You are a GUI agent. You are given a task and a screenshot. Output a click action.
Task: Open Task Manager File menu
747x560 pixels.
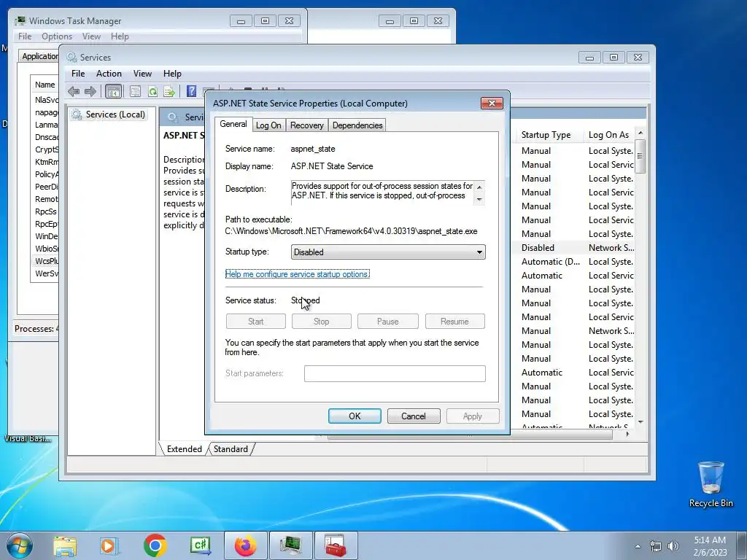(x=25, y=36)
